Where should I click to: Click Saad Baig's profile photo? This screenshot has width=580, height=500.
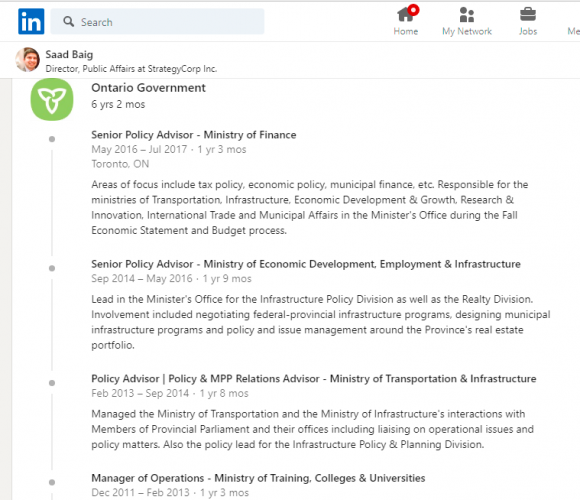pos(27,60)
